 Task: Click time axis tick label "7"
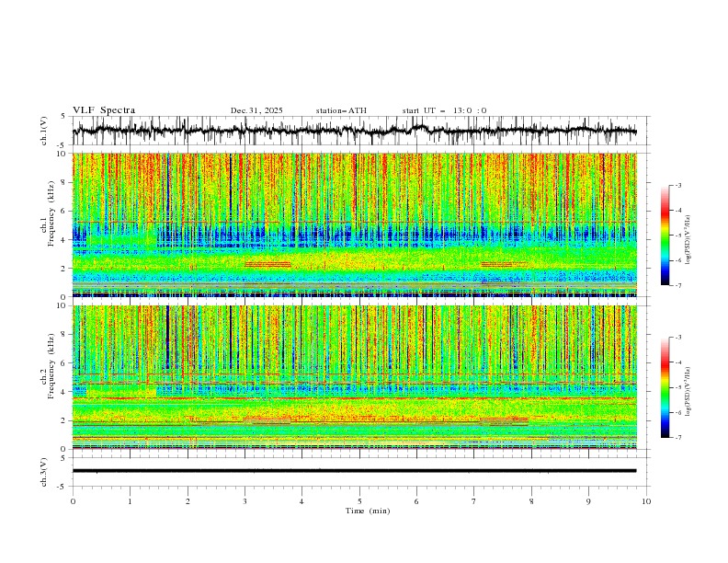click(473, 501)
